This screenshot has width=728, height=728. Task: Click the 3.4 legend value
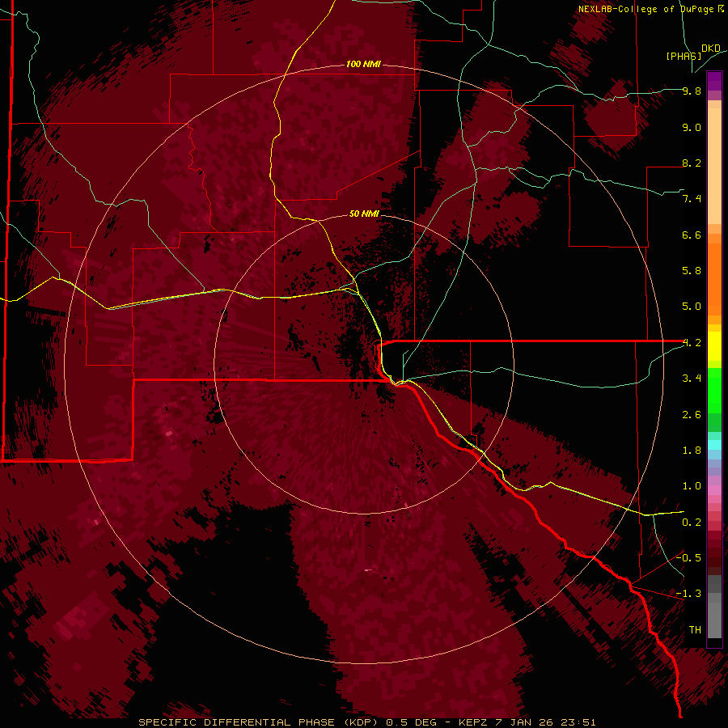[692, 379]
